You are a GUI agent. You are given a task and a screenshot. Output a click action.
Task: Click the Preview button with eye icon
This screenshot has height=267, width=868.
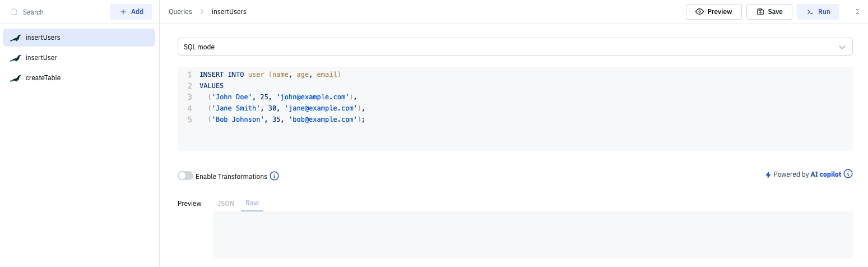[x=713, y=12]
